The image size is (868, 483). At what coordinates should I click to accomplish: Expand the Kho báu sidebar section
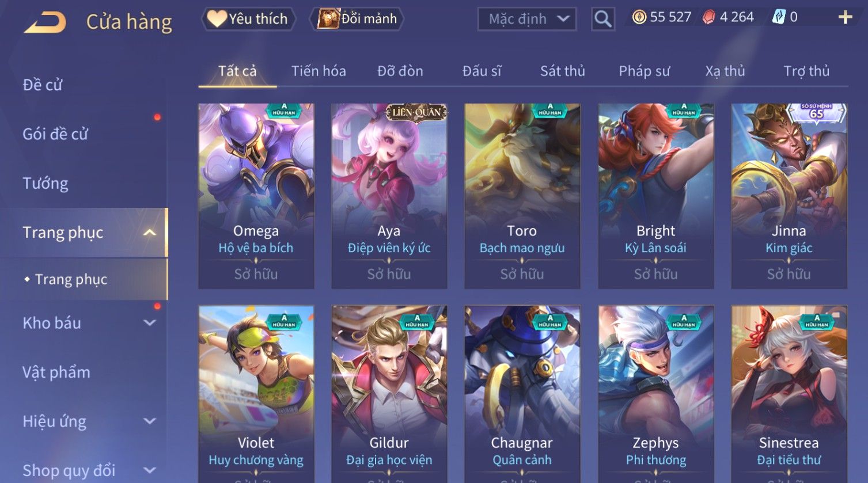click(150, 323)
